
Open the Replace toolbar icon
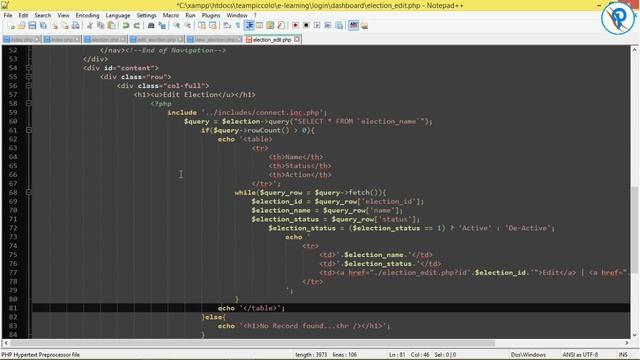(x=162, y=26)
